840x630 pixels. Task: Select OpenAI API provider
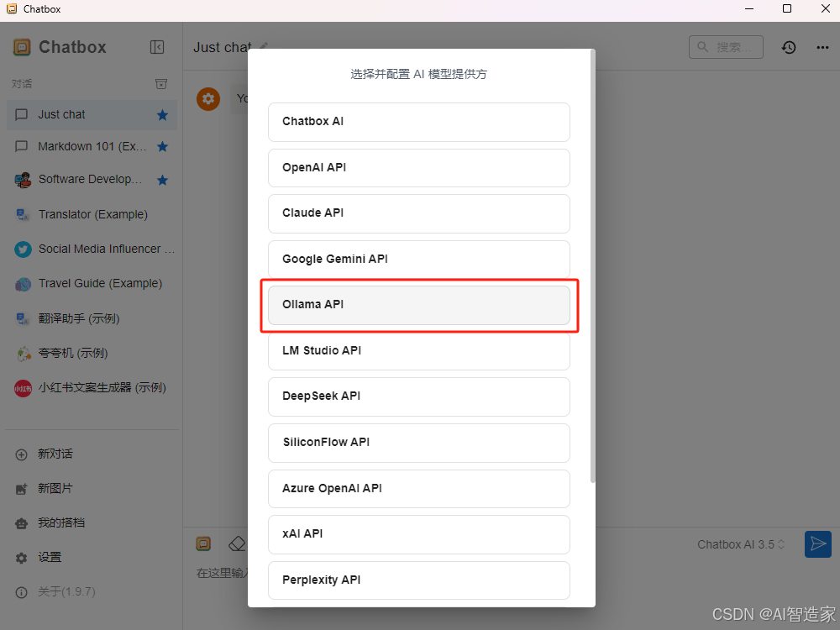(x=419, y=168)
